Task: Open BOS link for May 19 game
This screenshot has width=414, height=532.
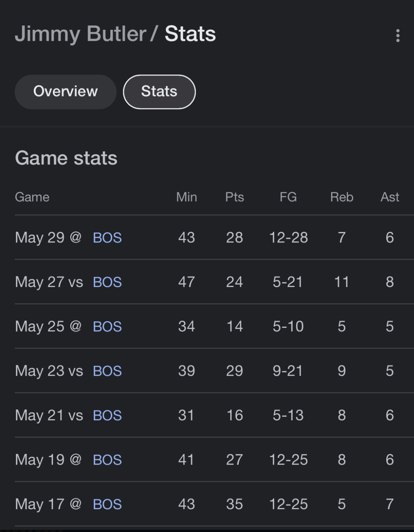Action: [x=107, y=460]
